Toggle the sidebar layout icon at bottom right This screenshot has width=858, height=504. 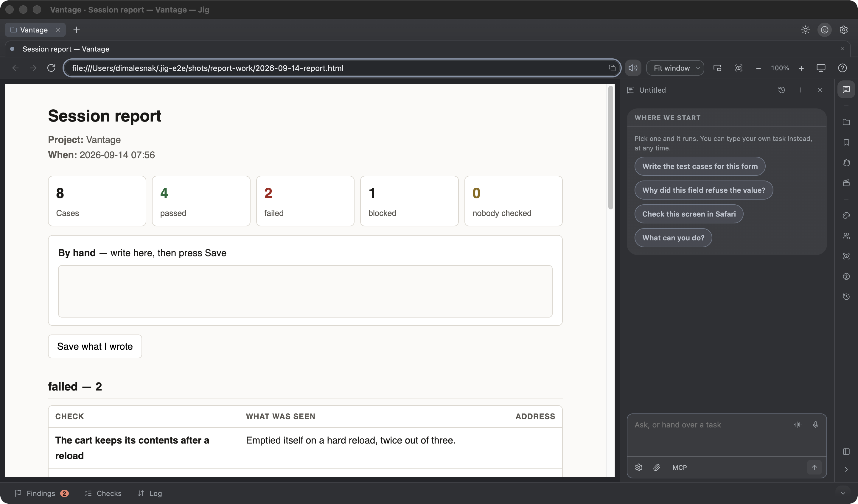[x=846, y=452]
